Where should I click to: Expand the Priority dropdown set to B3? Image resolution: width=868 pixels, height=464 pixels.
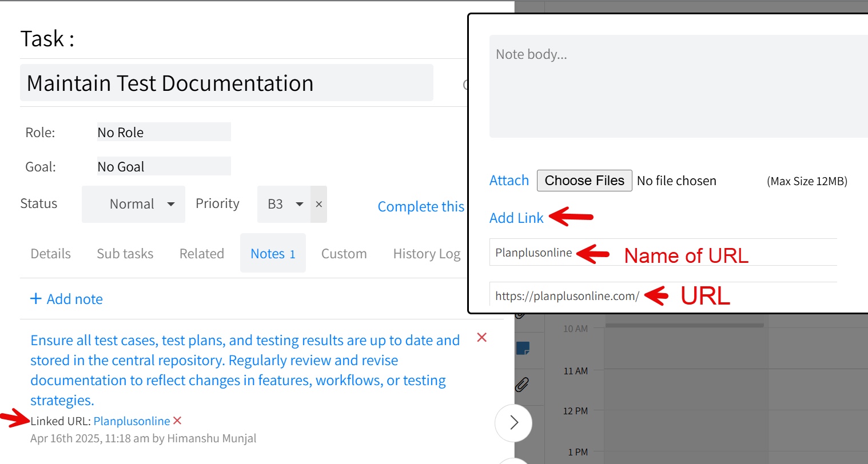[x=284, y=204]
